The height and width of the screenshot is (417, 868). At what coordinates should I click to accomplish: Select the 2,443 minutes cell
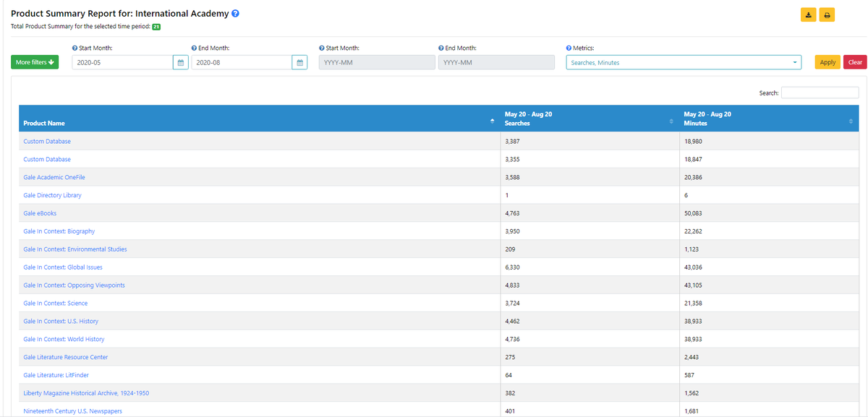pyautogui.click(x=769, y=358)
